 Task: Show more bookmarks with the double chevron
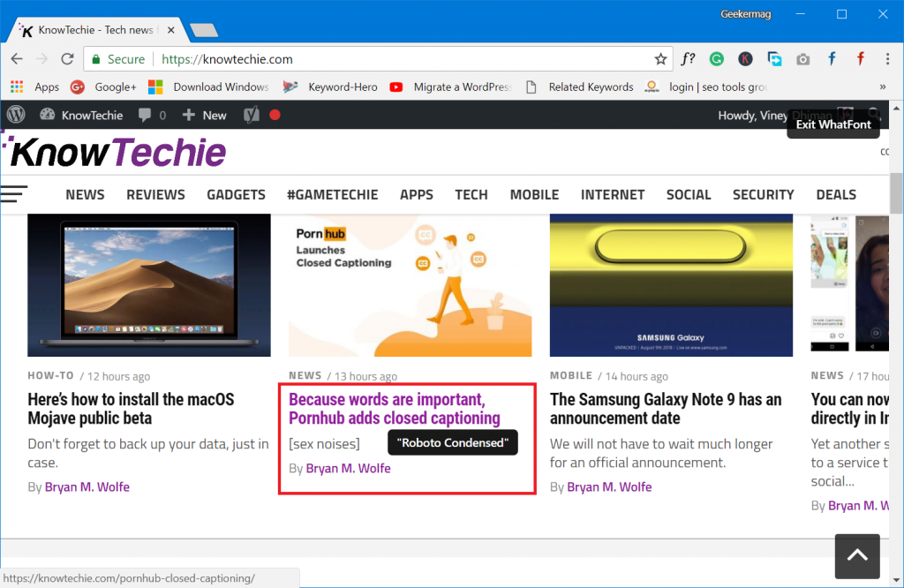pos(883,87)
